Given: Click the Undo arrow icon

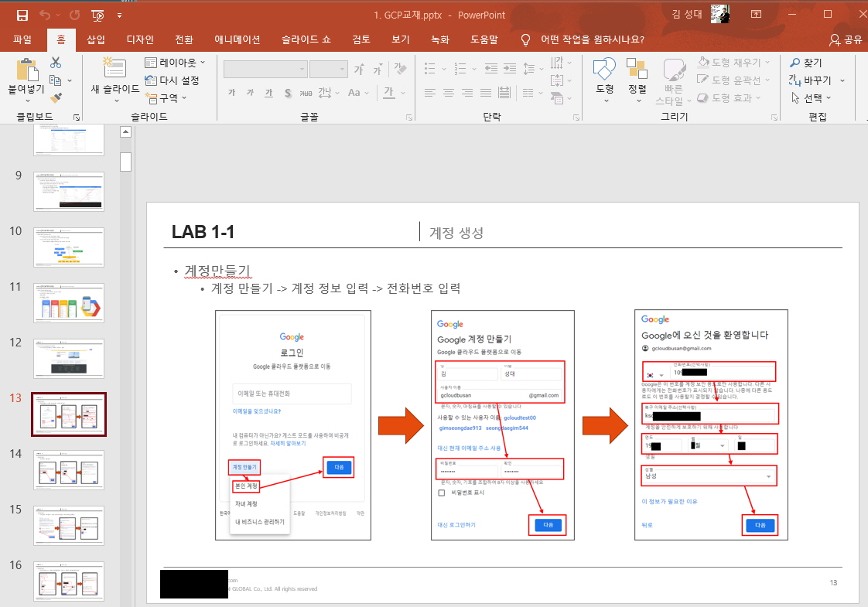Looking at the screenshot, I should tap(45, 15).
